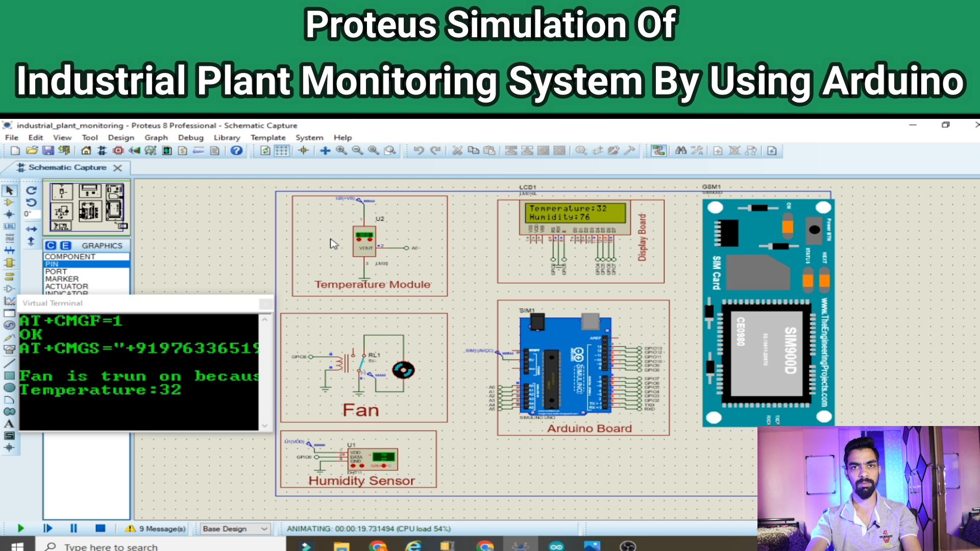Open the Library menu

coord(226,137)
